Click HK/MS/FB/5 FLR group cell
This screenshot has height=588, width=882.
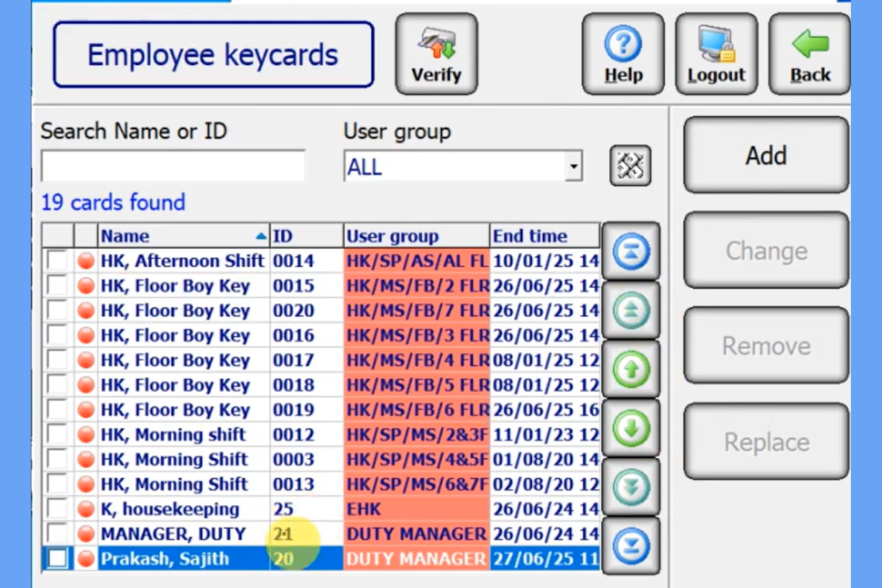coord(417,385)
